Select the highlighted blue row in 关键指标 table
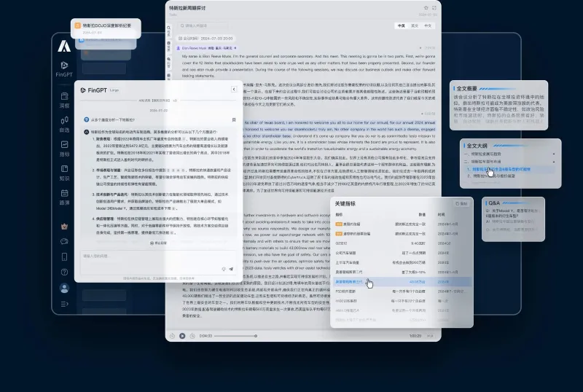Viewport: 583px width, 392px height. 402,281
